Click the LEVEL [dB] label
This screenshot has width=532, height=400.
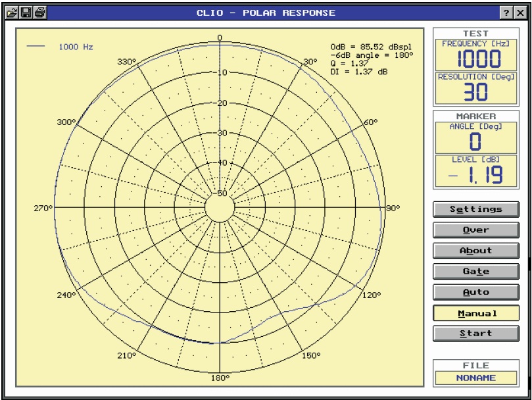point(475,159)
